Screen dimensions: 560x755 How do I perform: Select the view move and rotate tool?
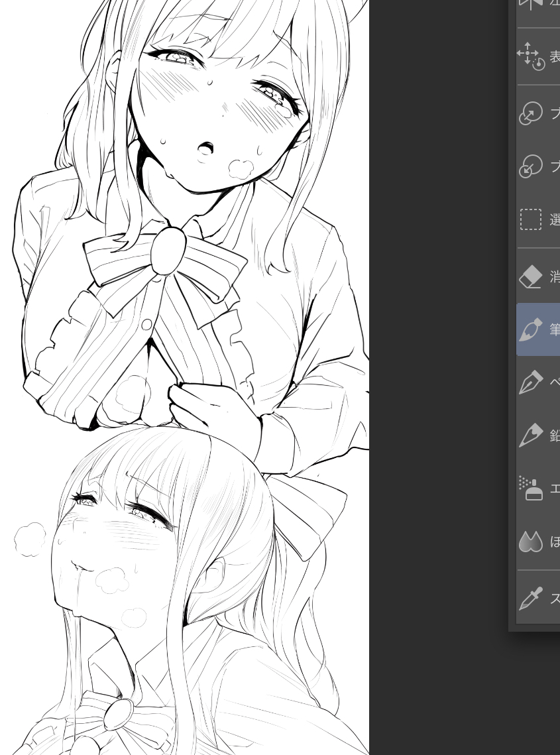[x=531, y=57]
